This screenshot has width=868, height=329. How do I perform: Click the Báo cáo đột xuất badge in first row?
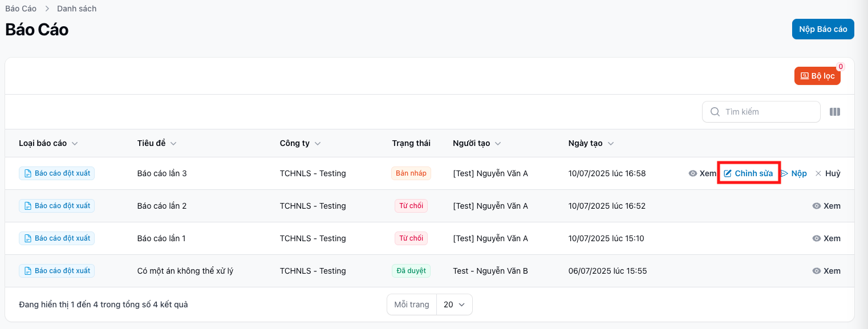click(56, 173)
